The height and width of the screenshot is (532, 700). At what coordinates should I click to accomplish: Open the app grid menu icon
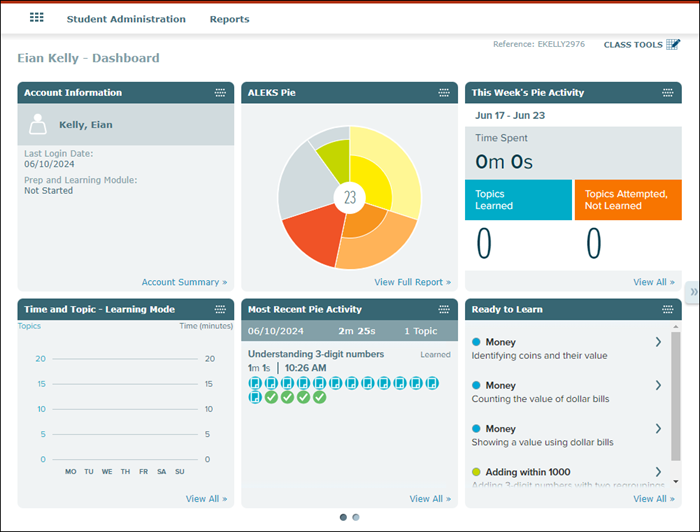click(37, 18)
